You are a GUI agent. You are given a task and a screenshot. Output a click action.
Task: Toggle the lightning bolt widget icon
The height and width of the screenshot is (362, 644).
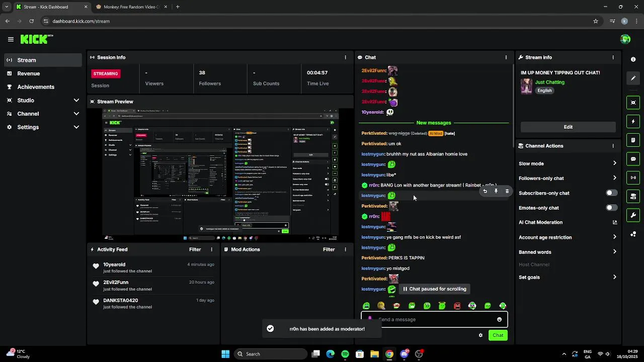pos(633,122)
